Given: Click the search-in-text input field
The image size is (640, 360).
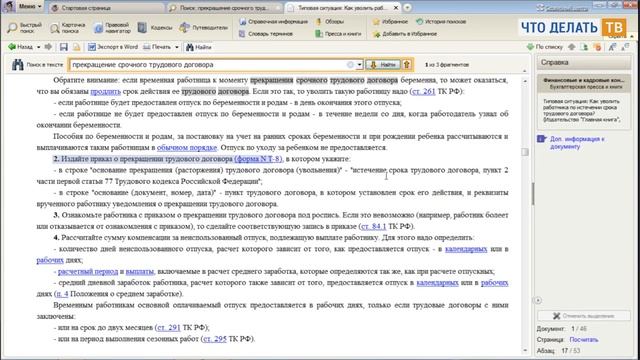Looking at the screenshot, I should coord(208,64).
